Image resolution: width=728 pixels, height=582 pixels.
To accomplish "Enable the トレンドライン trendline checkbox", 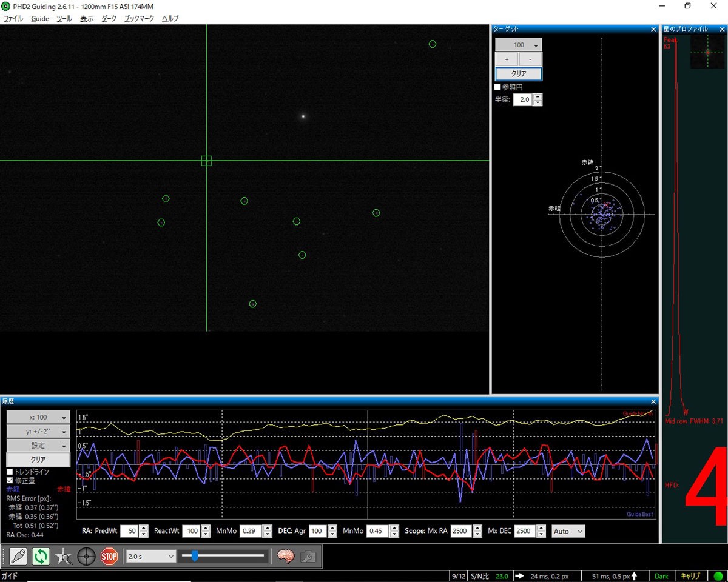I will pyautogui.click(x=10, y=472).
